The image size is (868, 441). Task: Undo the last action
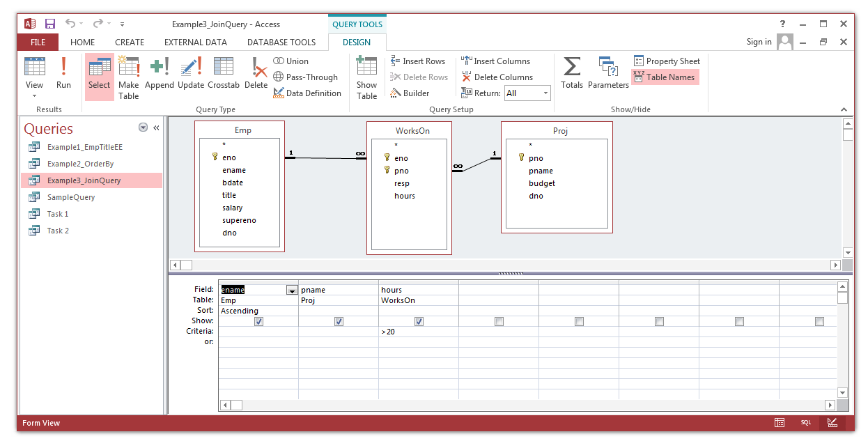(70, 24)
